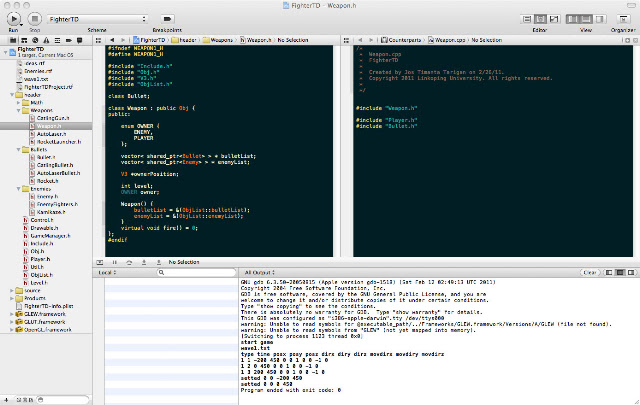Expand the source folder
This screenshot has height=405, width=640.
point(12,291)
